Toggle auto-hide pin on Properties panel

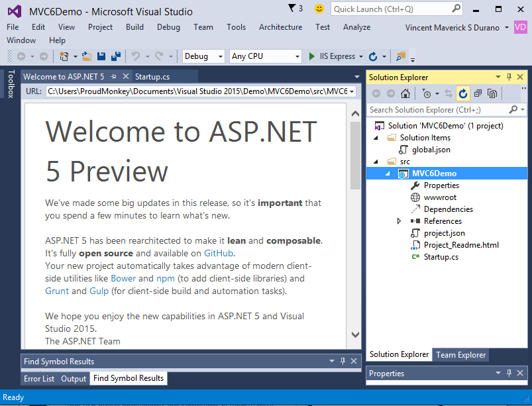509,373
